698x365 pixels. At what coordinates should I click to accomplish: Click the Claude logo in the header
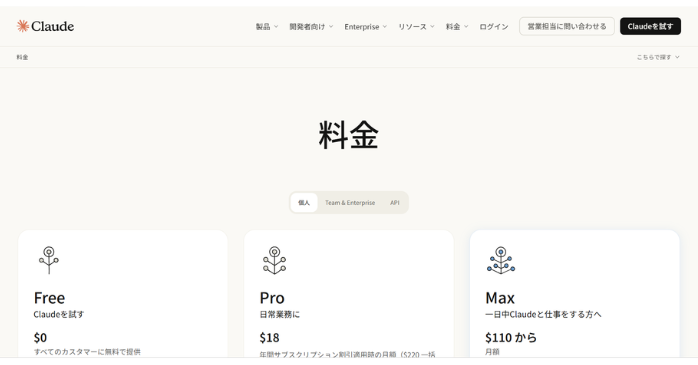(x=45, y=26)
